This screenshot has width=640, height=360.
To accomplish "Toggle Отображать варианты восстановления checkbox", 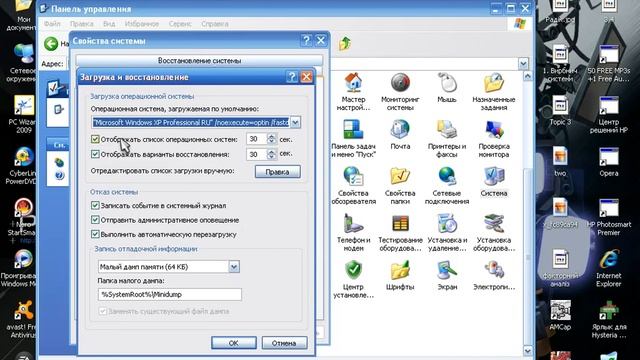I will point(95,154).
